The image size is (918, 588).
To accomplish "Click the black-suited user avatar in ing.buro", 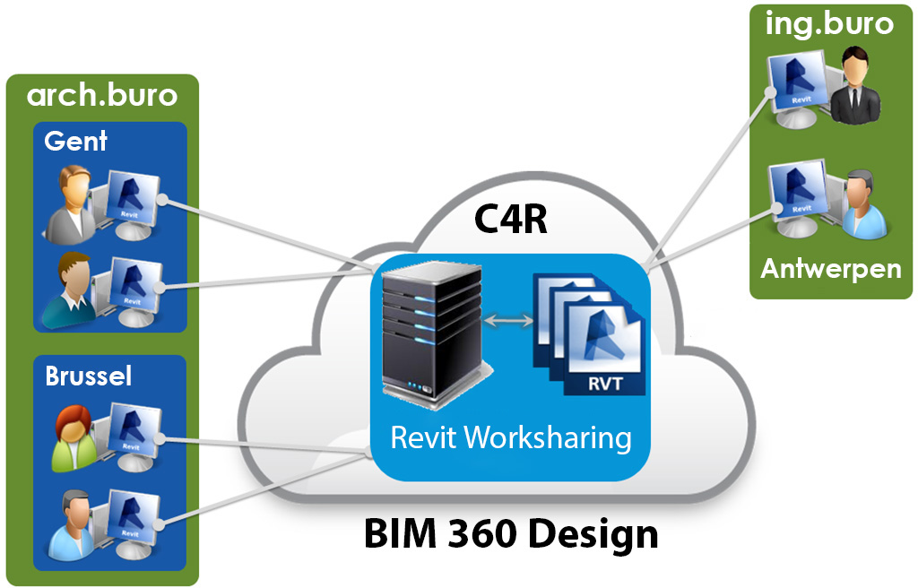I will coord(855,85).
